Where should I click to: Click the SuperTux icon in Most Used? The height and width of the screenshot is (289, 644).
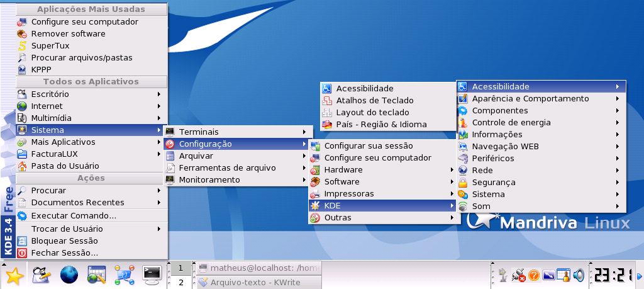[22, 45]
